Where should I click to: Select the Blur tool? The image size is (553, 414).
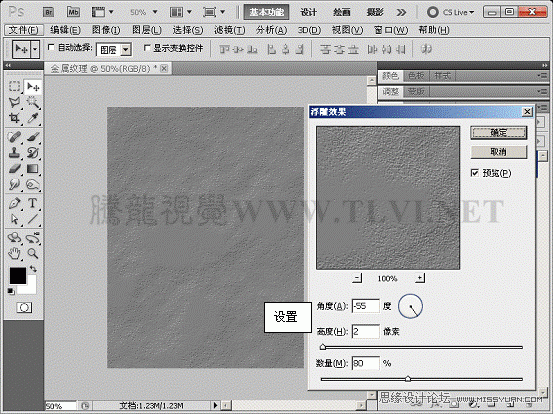point(14,184)
